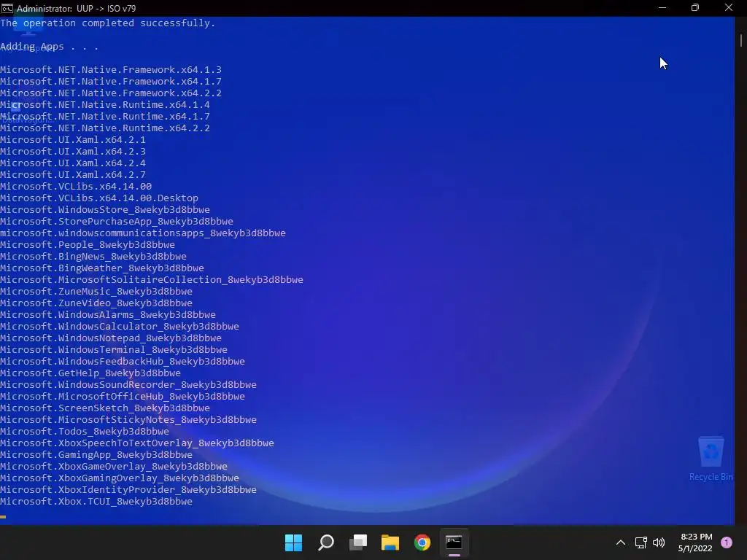Screen dimensions: 747x560
Task: Open the notification badge showing 1
Action: coord(727,542)
